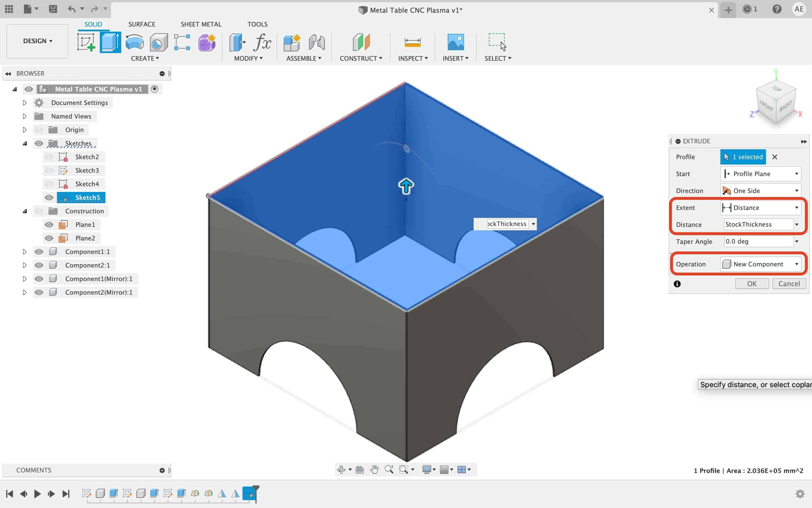Confirm extrude with OK button
812x508 pixels.
tap(752, 284)
